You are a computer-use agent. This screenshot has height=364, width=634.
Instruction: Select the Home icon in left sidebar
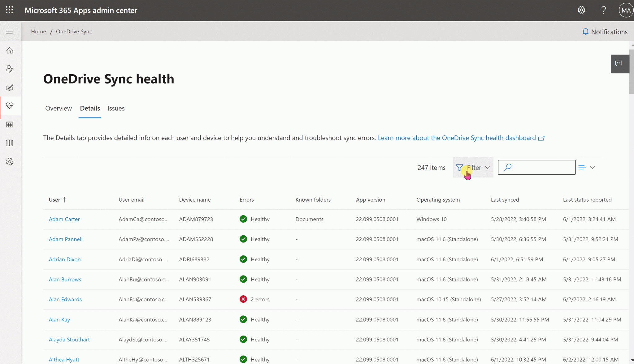[10, 50]
